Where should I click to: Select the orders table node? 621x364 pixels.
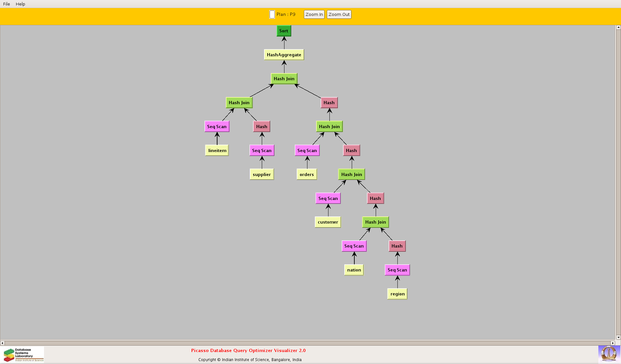[x=306, y=174]
